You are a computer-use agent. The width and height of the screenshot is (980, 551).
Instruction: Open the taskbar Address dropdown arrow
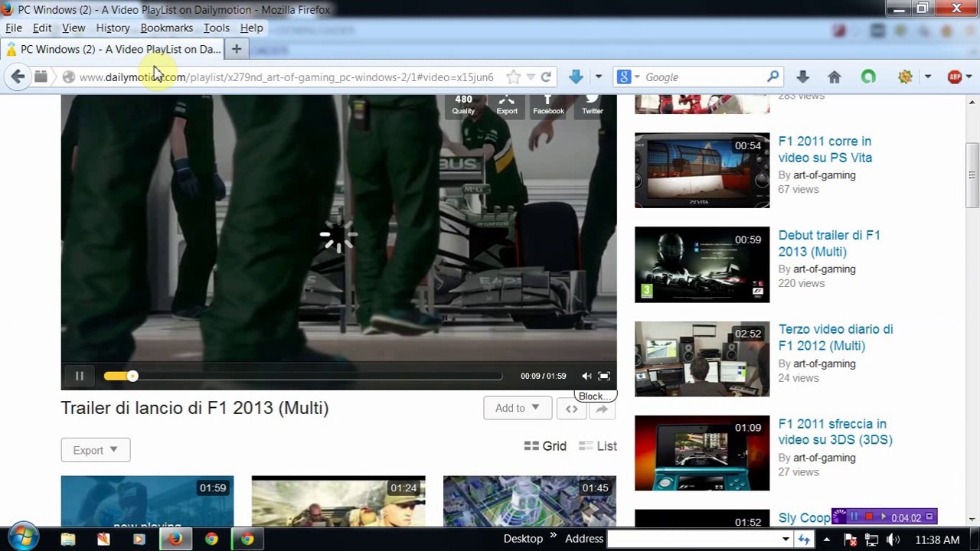[785, 540]
